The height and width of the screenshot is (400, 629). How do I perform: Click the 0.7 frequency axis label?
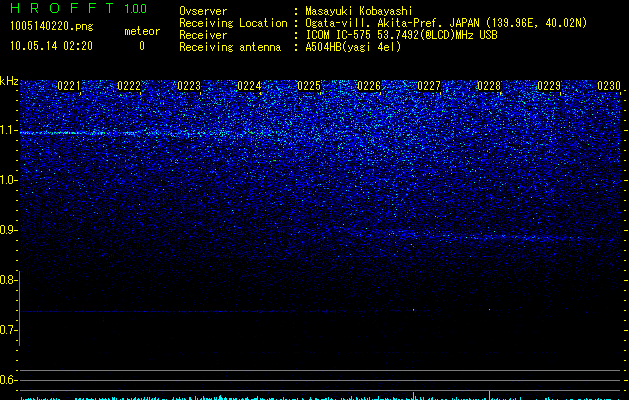[x=9, y=330]
